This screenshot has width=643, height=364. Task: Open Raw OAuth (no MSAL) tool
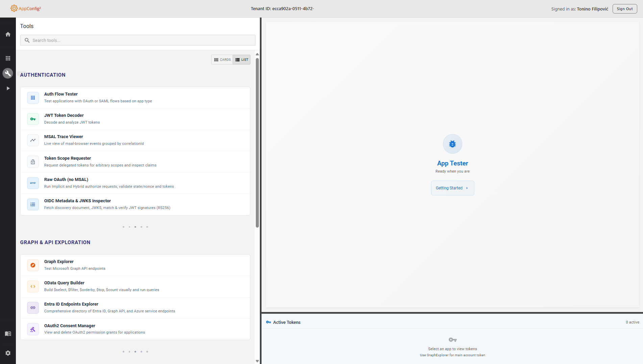point(135,183)
